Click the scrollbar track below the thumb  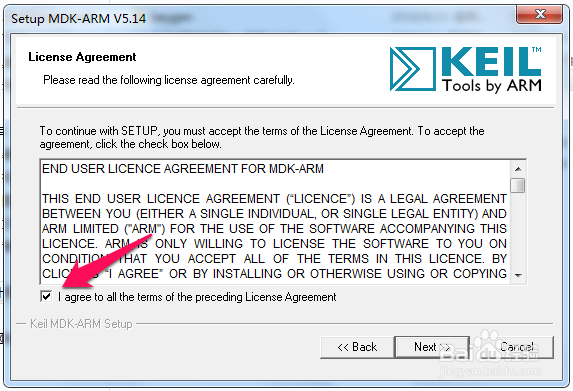(518, 230)
